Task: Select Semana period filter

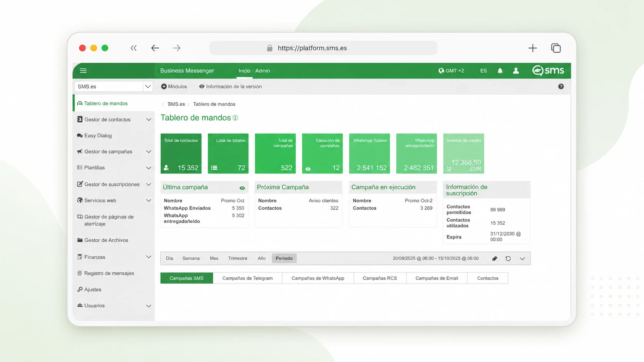Action: tap(191, 259)
